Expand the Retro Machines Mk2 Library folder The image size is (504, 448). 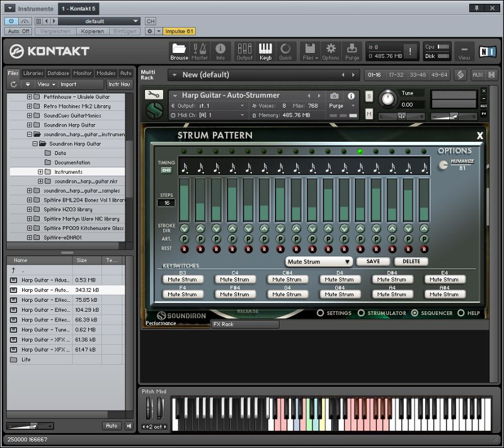pos(30,106)
